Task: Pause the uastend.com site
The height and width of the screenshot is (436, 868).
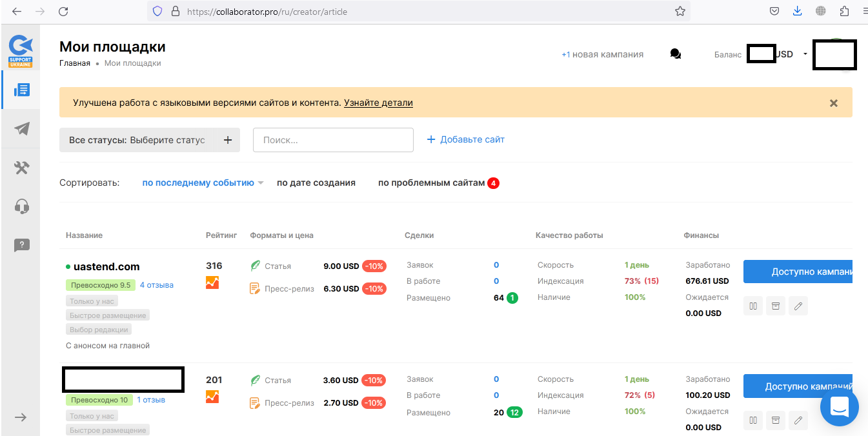Action: coord(753,306)
